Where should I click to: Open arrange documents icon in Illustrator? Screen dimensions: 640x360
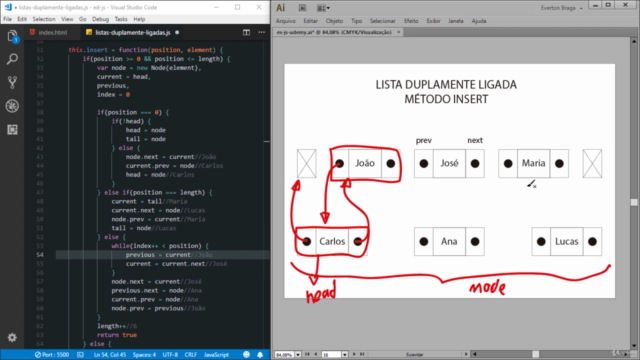pyautogui.click(x=323, y=8)
